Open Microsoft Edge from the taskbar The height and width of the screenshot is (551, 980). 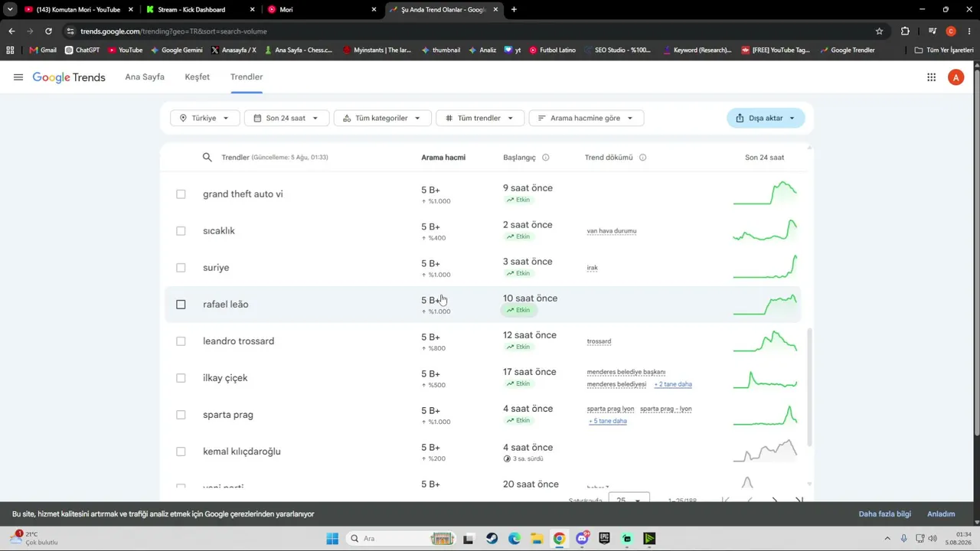tap(514, 539)
